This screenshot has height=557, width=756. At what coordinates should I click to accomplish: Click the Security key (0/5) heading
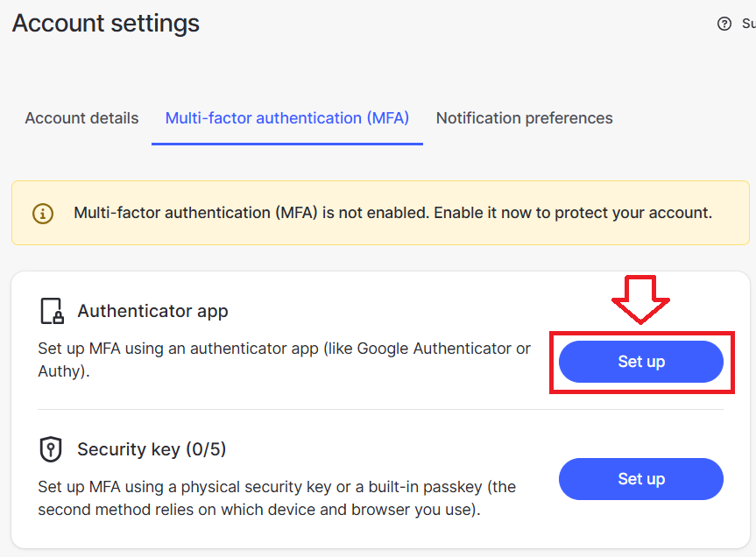point(152,449)
